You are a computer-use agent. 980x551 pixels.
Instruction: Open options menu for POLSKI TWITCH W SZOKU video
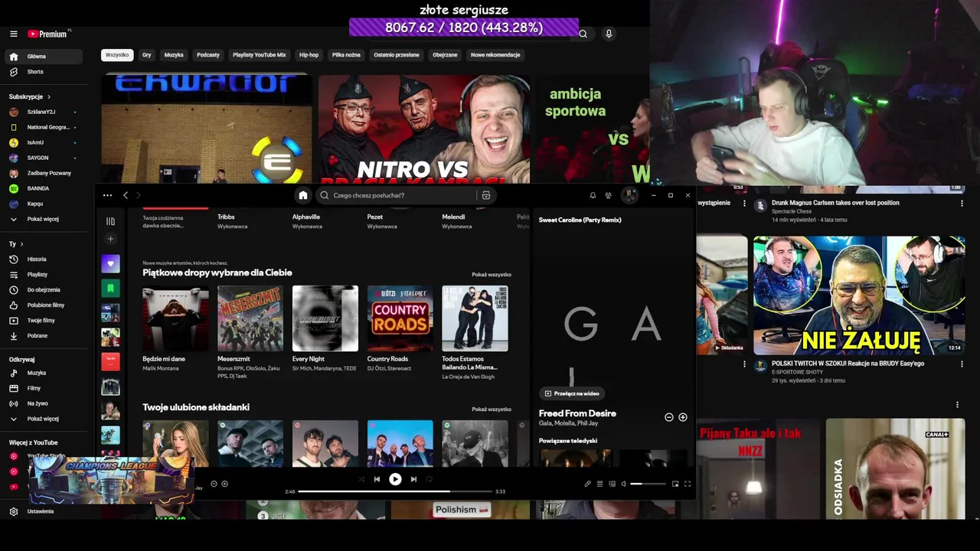[962, 364]
